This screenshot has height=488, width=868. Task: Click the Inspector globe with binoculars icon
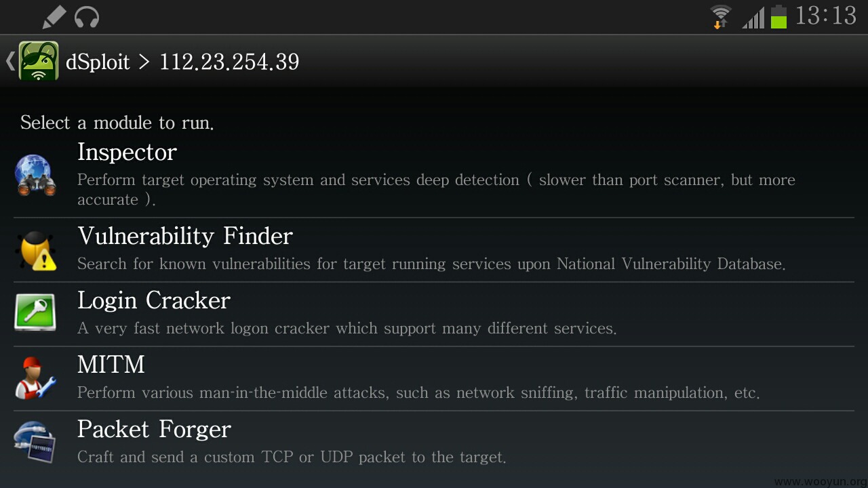click(35, 175)
